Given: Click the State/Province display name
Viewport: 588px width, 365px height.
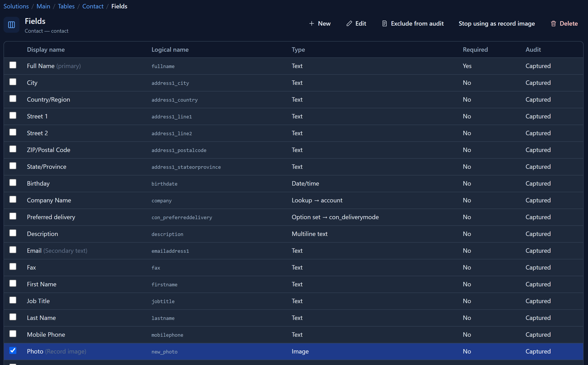Looking at the screenshot, I should click(x=47, y=167).
